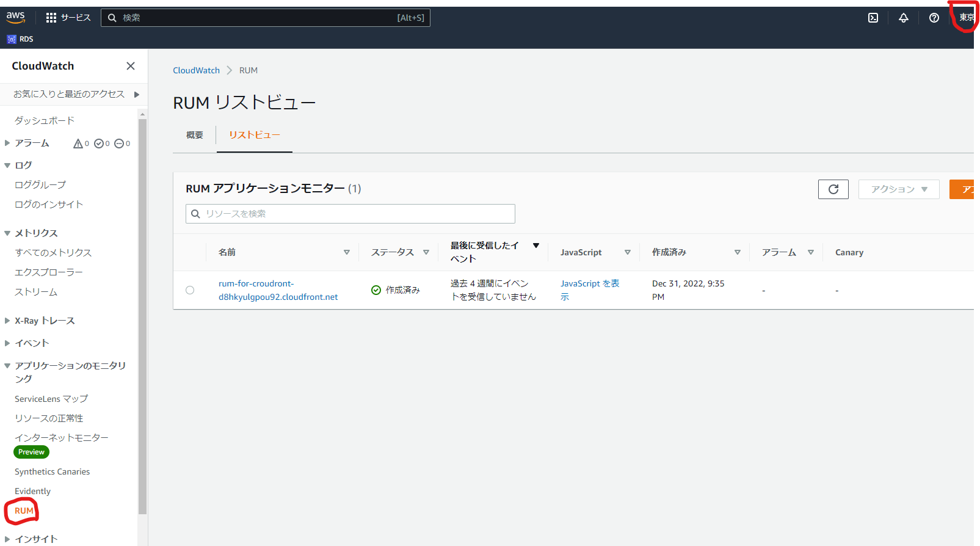Open Evidently in the sidebar

coord(32,491)
